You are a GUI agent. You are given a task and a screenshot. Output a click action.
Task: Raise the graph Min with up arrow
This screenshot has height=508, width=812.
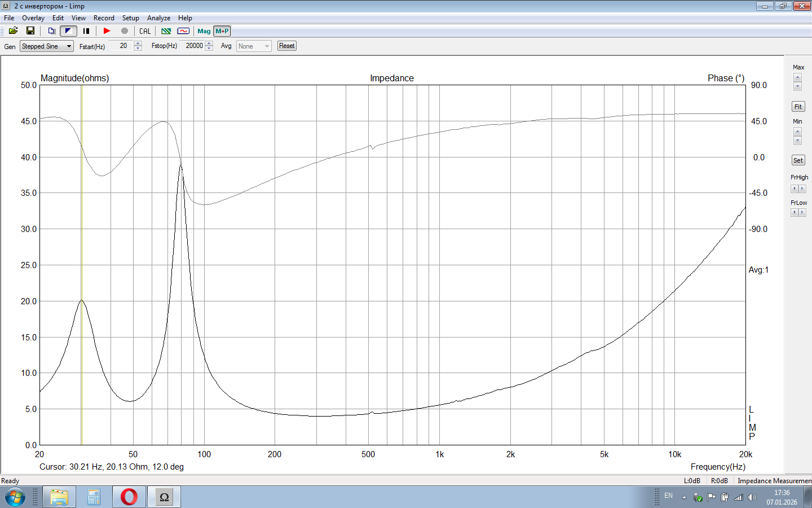[797, 131]
